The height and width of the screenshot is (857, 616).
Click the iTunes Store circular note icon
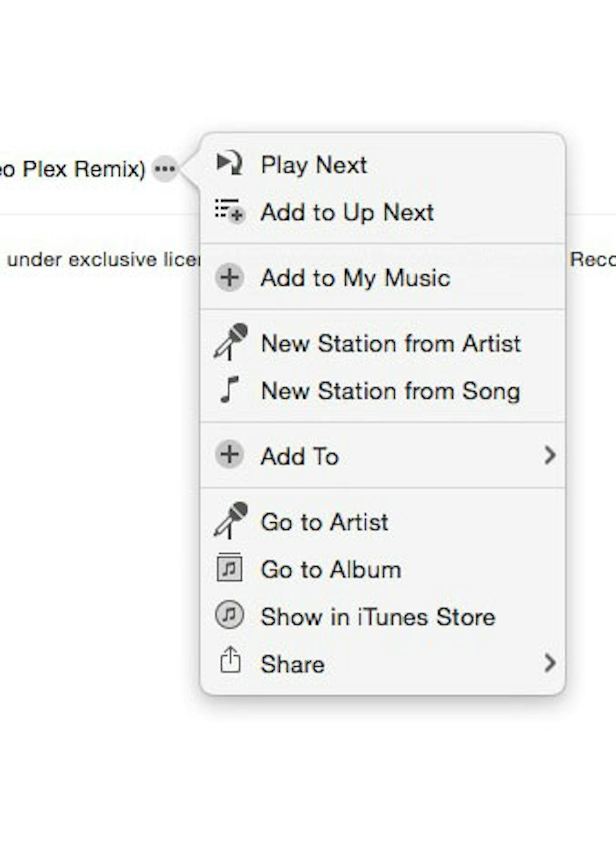(x=229, y=616)
